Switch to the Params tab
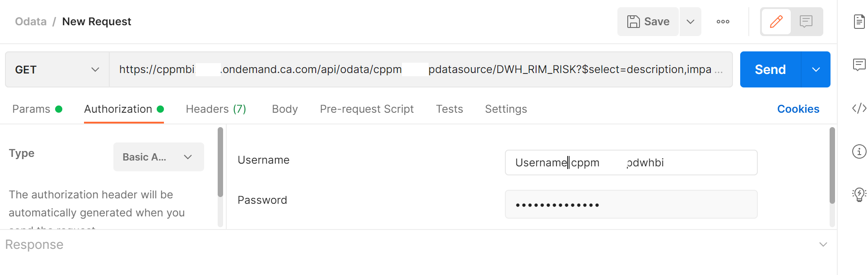868x275 pixels. click(32, 109)
